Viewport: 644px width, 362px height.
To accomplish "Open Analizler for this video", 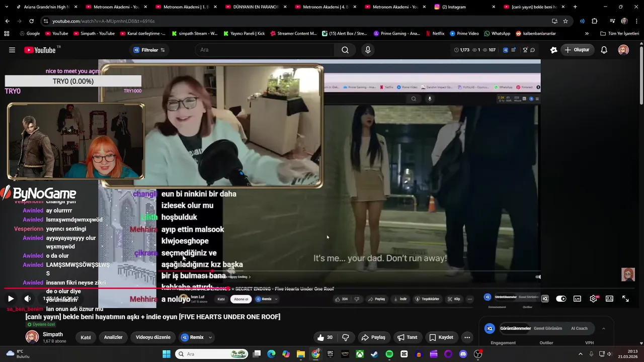I will [113, 337].
